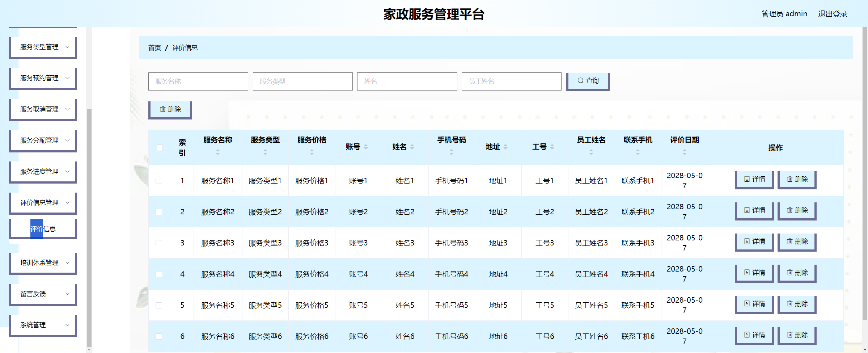Image resolution: width=868 pixels, height=353 pixels.
Task: Focus the 姓名 search field
Action: point(407,81)
